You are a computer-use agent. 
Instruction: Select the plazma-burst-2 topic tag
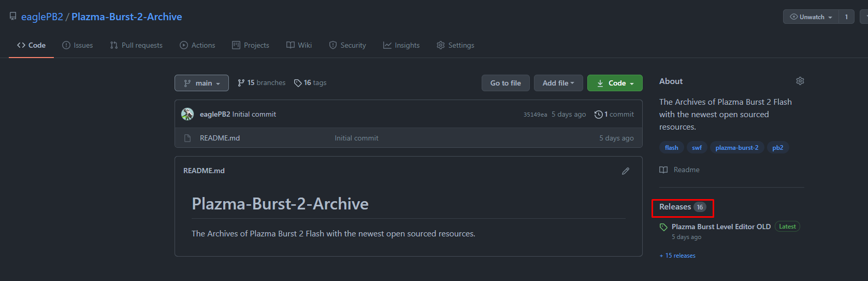click(737, 148)
